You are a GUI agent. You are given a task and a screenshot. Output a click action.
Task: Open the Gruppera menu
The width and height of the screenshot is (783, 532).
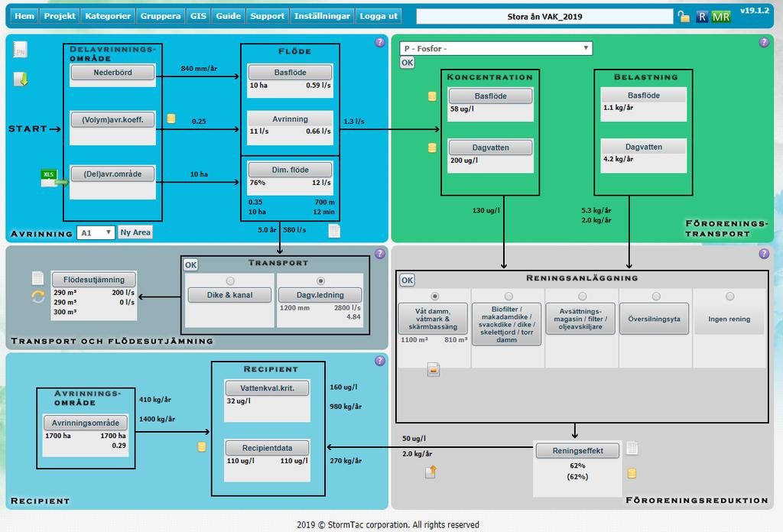pos(161,16)
